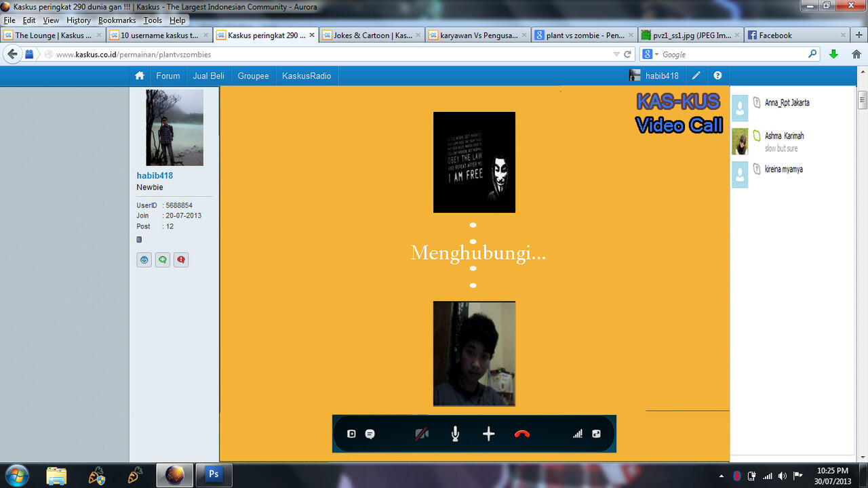The image size is (868, 488).
Task: Go back with the browser back arrow
Action: tap(13, 54)
